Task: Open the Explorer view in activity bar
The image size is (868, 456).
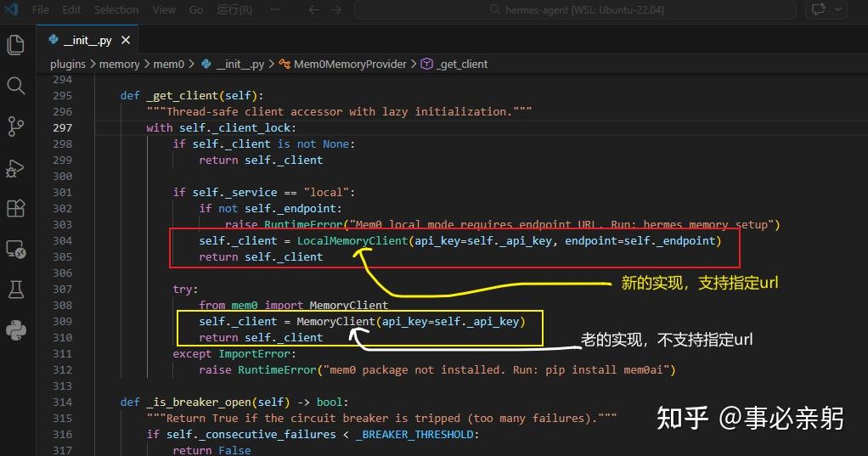Action: 15,45
